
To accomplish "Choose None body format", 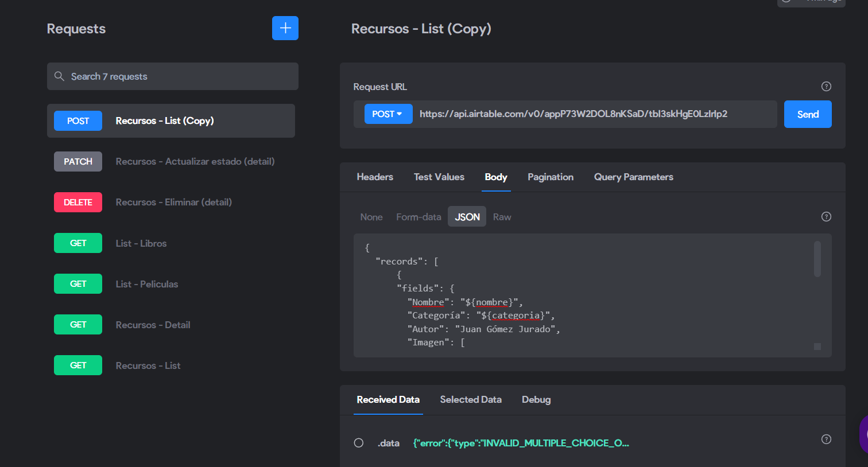I will 371,217.
